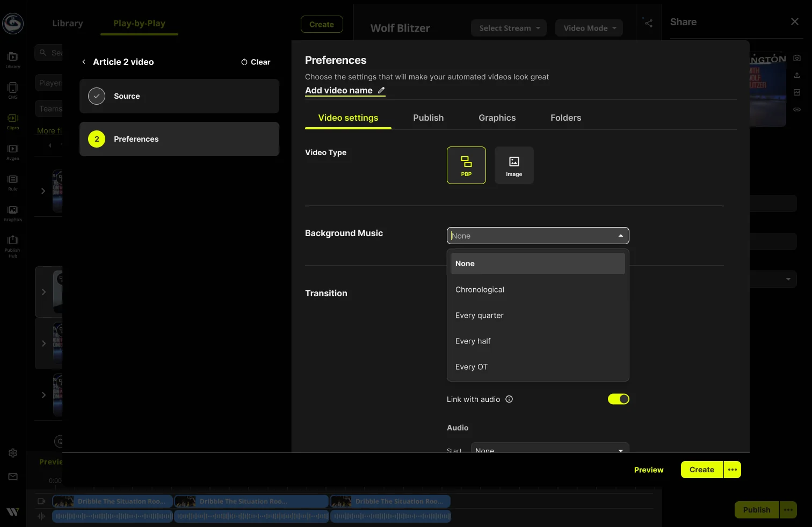Open the Video Mode dropdown
The width and height of the screenshot is (812, 527).
(589, 28)
